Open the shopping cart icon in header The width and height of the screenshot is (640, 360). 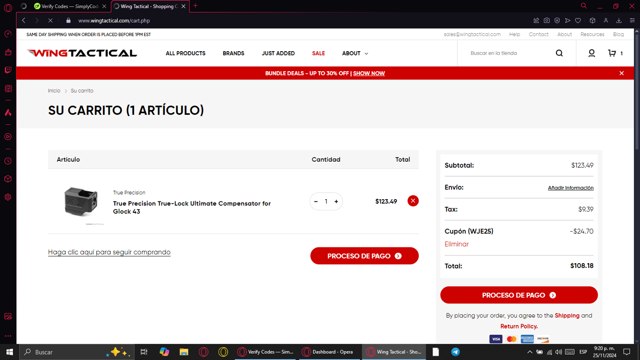tap(612, 53)
